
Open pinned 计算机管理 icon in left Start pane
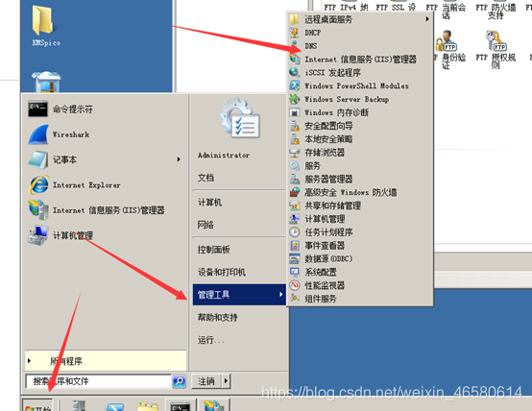[38, 235]
